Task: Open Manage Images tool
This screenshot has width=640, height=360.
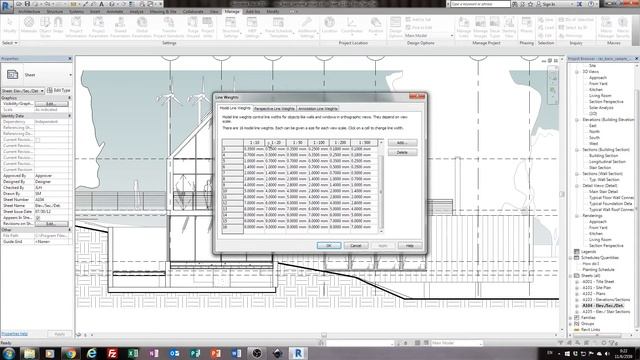Action: point(480,27)
